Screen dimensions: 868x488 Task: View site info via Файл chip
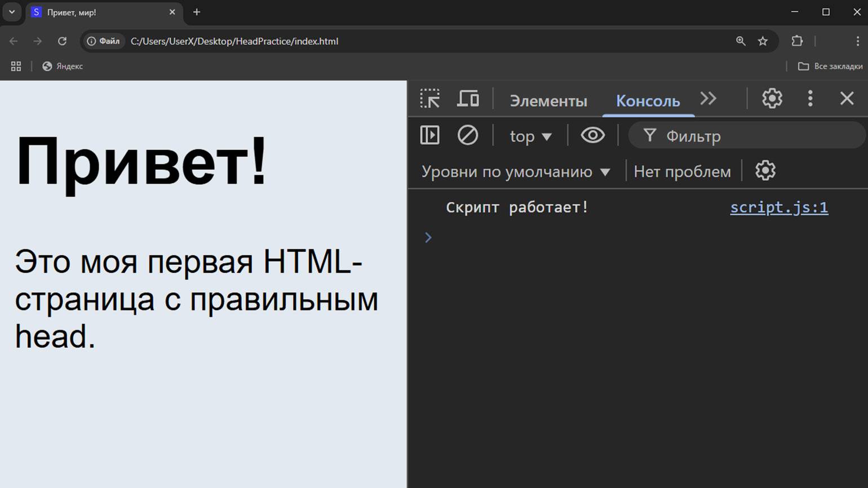[x=104, y=41]
